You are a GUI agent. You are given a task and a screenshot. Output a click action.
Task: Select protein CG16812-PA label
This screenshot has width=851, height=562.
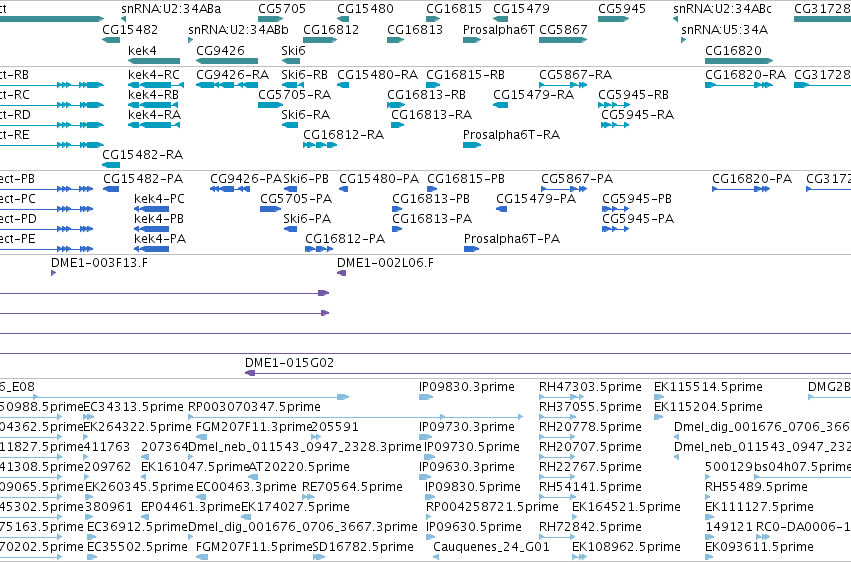point(345,239)
